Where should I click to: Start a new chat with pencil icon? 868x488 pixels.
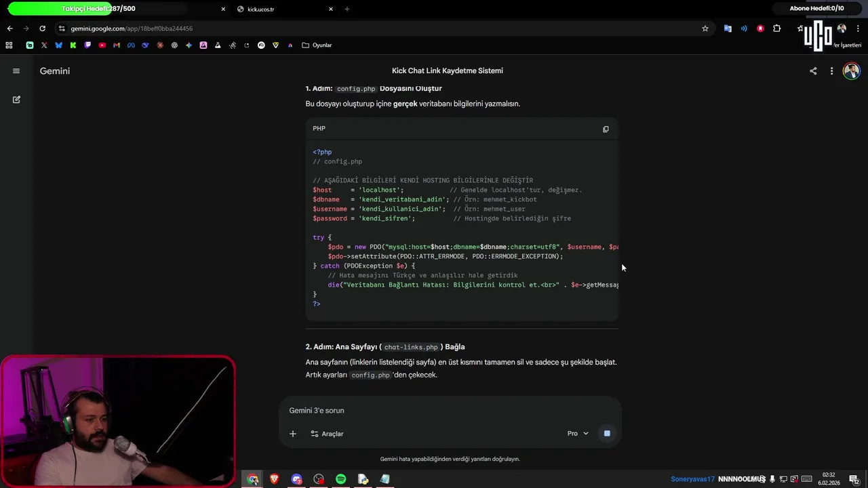click(16, 100)
